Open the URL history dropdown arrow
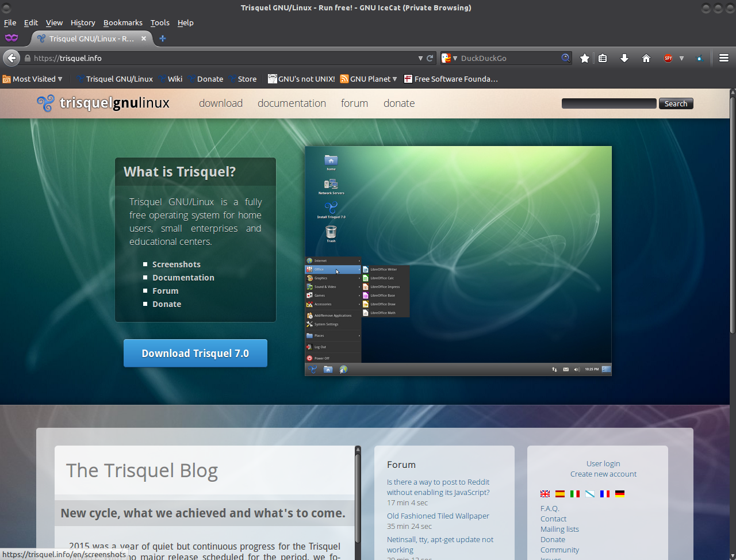 coord(420,58)
